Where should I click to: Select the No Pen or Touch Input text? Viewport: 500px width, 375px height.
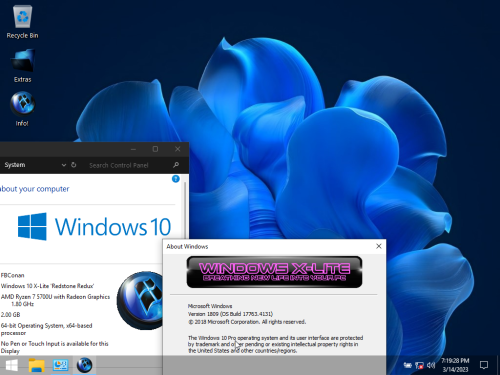[x=55, y=347]
